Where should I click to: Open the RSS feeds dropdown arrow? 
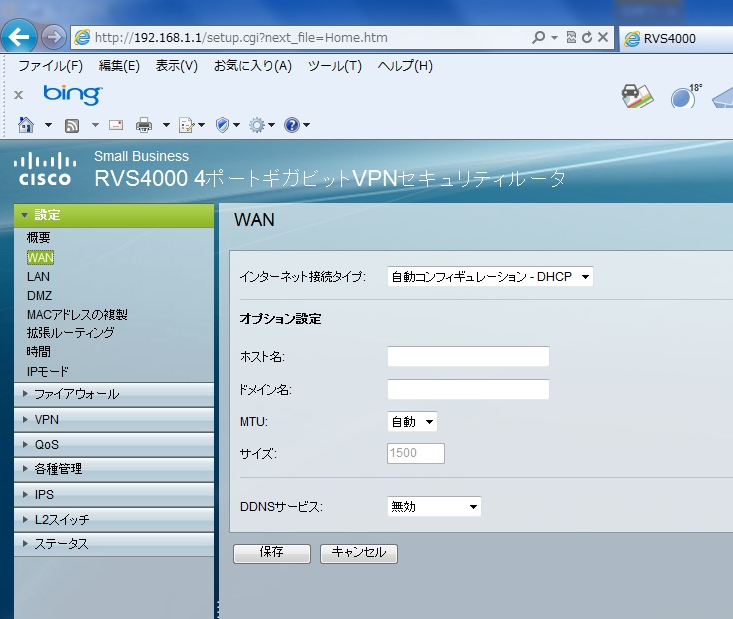tap(95, 125)
